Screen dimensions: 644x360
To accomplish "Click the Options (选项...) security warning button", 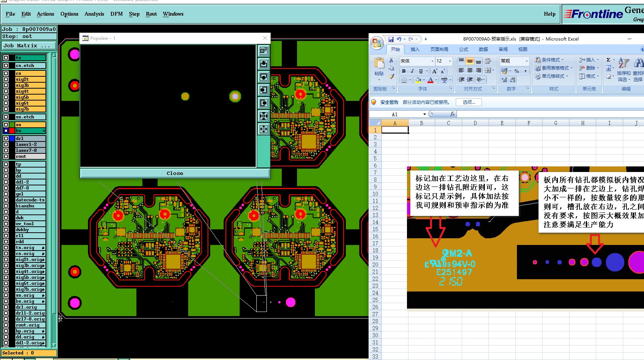I will coord(469,102).
